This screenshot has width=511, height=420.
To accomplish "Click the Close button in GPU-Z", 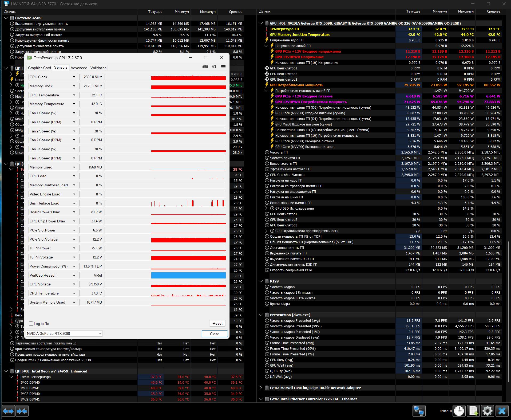I will [215, 334].
